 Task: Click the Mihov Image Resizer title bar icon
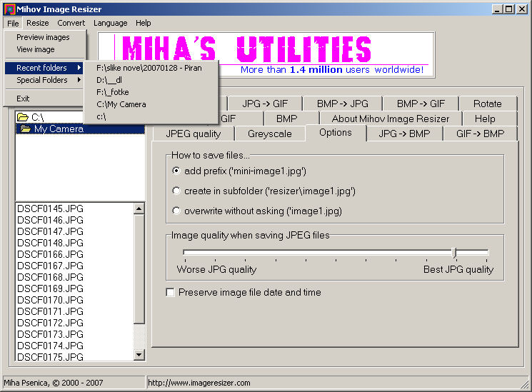[8, 9]
